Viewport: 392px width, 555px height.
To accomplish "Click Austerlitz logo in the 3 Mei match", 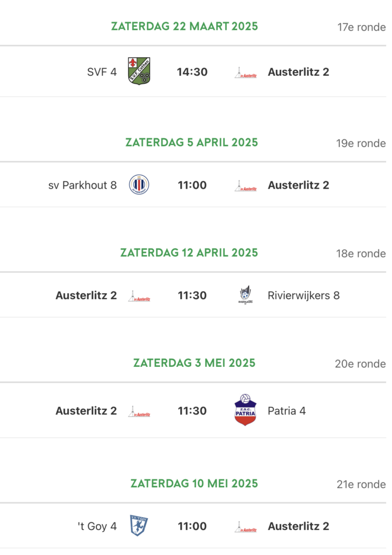I will [139, 411].
